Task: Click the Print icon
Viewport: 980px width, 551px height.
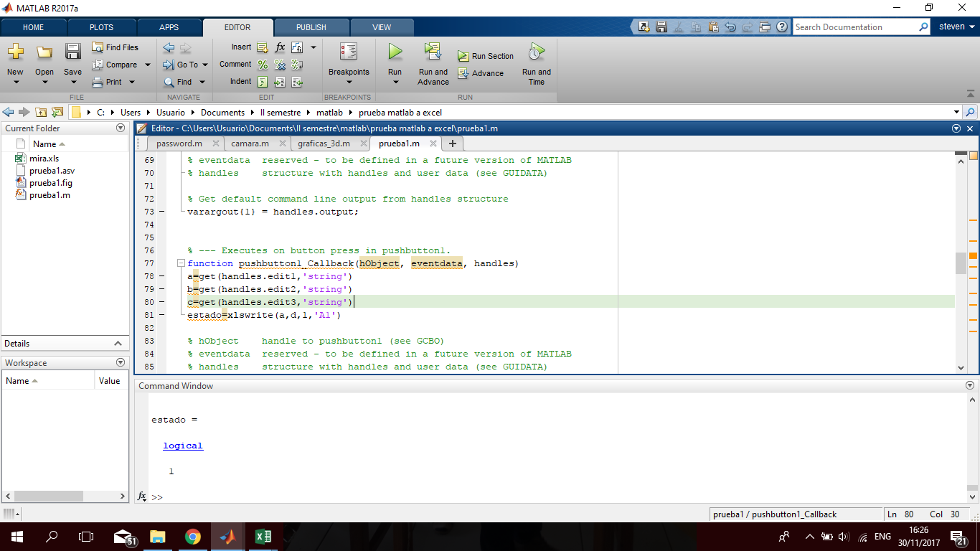Action: (x=98, y=82)
